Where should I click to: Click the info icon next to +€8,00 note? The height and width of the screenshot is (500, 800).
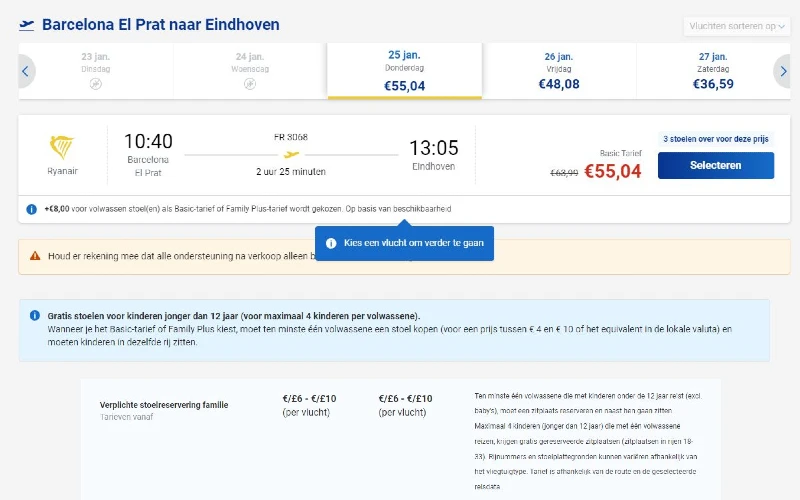pos(34,209)
